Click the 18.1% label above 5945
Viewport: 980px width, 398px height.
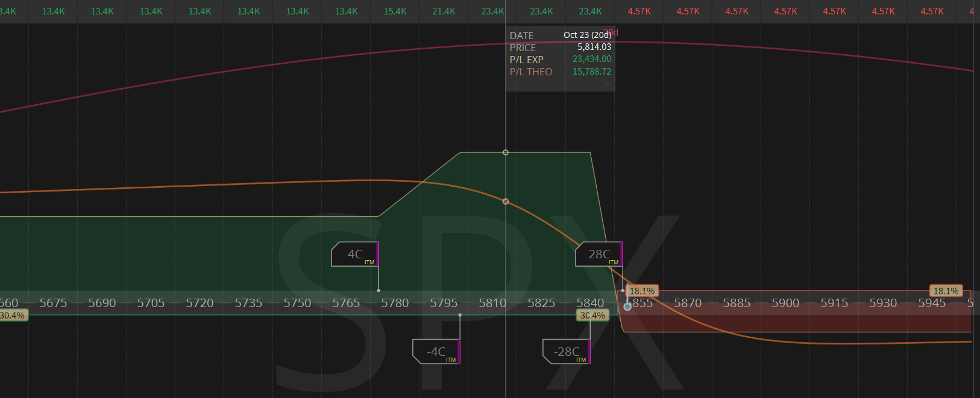tap(946, 291)
